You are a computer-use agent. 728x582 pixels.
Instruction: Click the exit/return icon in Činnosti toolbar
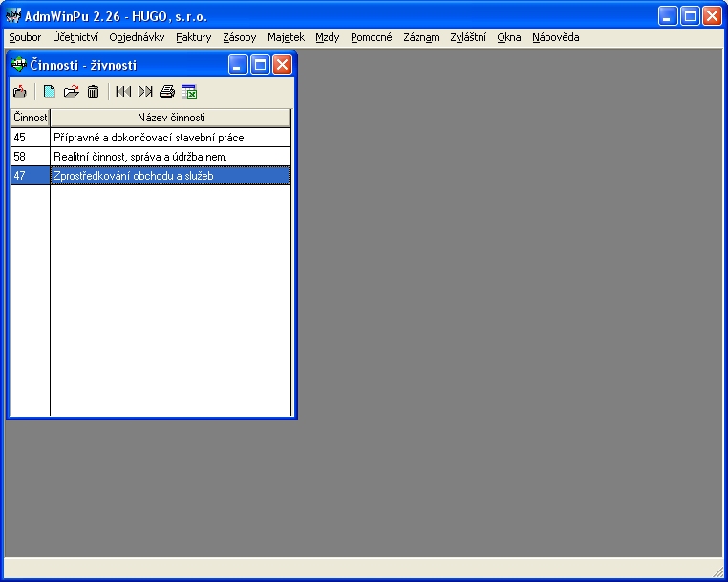tap(20, 92)
